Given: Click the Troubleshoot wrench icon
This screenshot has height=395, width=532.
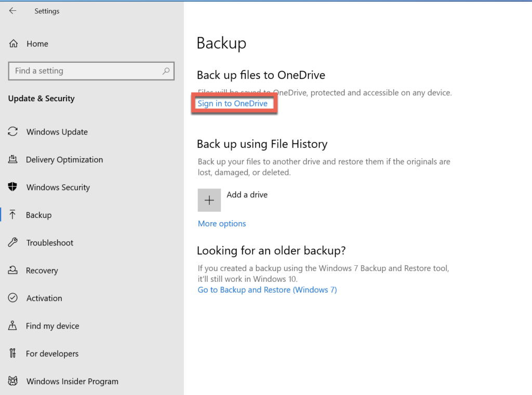Looking at the screenshot, I should pos(13,242).
